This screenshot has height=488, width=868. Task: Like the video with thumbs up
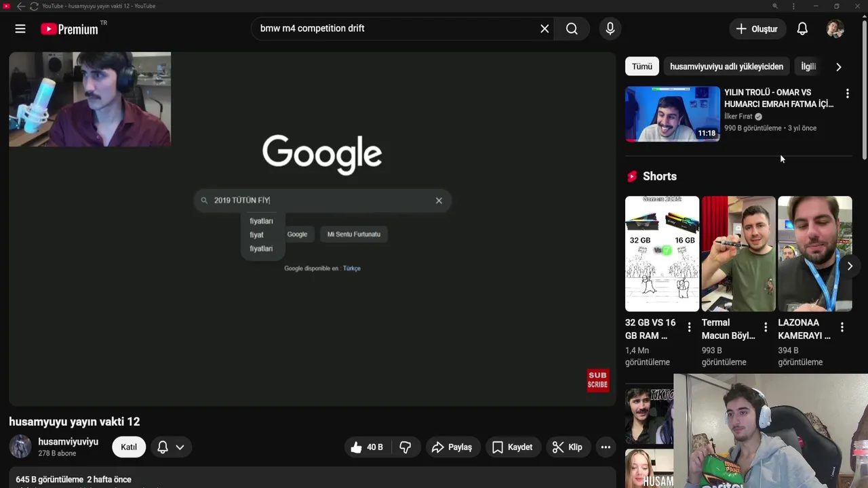(366, 447)
